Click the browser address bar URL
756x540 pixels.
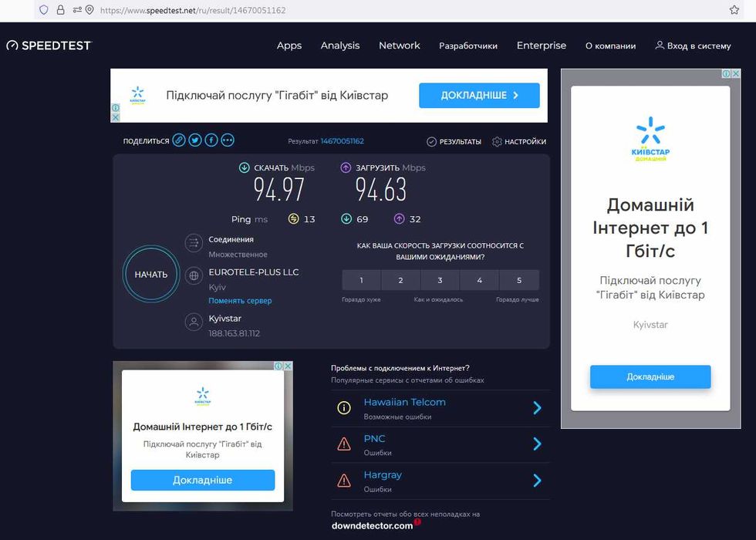tap(193, 10)
